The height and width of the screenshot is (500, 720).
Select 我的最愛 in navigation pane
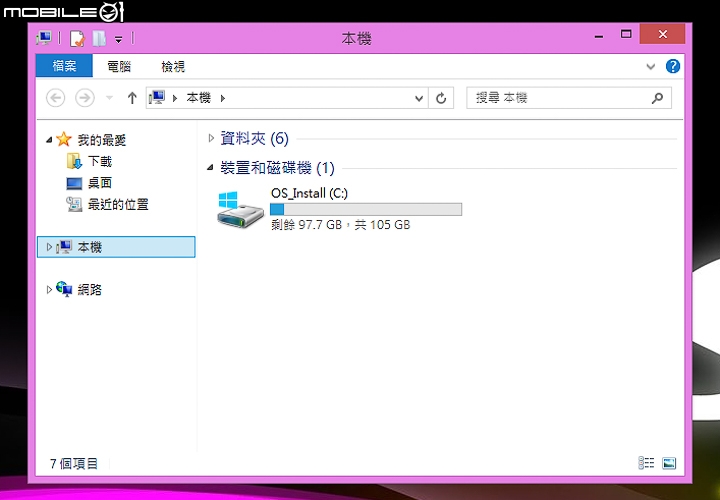point(101,140)
